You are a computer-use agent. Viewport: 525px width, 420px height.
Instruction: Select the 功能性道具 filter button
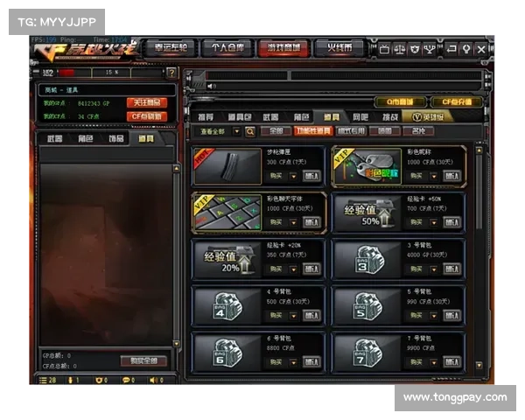coord(312,131)
